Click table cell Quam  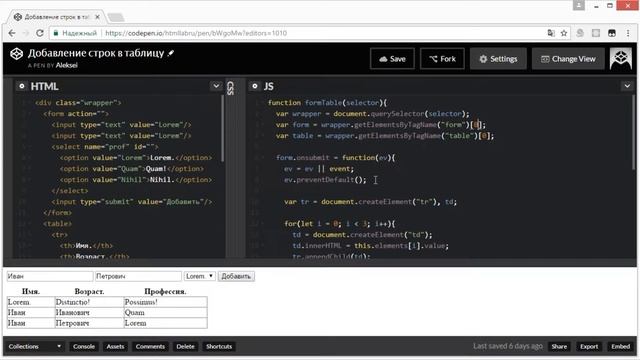tap(165, 312)
